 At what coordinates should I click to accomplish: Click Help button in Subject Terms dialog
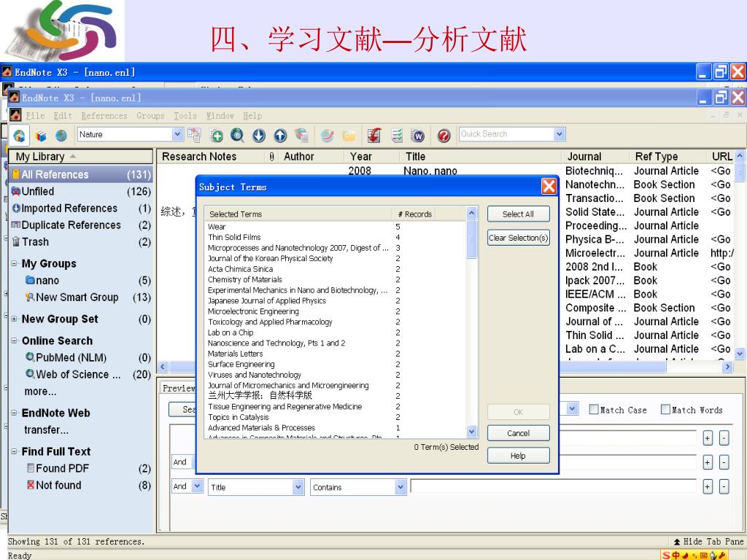tap(519, 456)
